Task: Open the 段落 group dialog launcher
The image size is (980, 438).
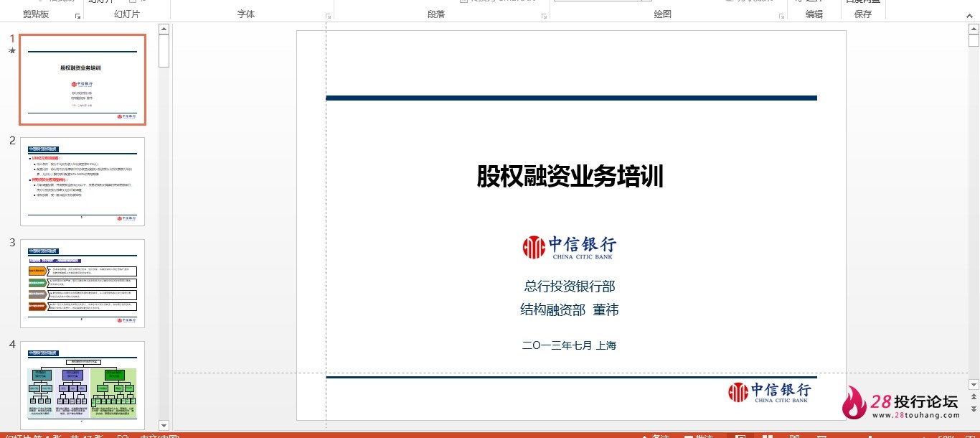Action: tap(544, 16)
